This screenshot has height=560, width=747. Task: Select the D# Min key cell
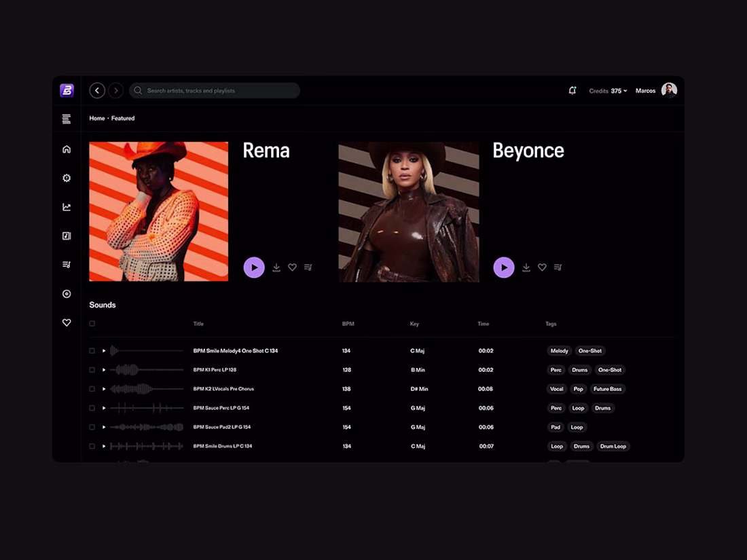pyautogui.click(x=419, y=389)
